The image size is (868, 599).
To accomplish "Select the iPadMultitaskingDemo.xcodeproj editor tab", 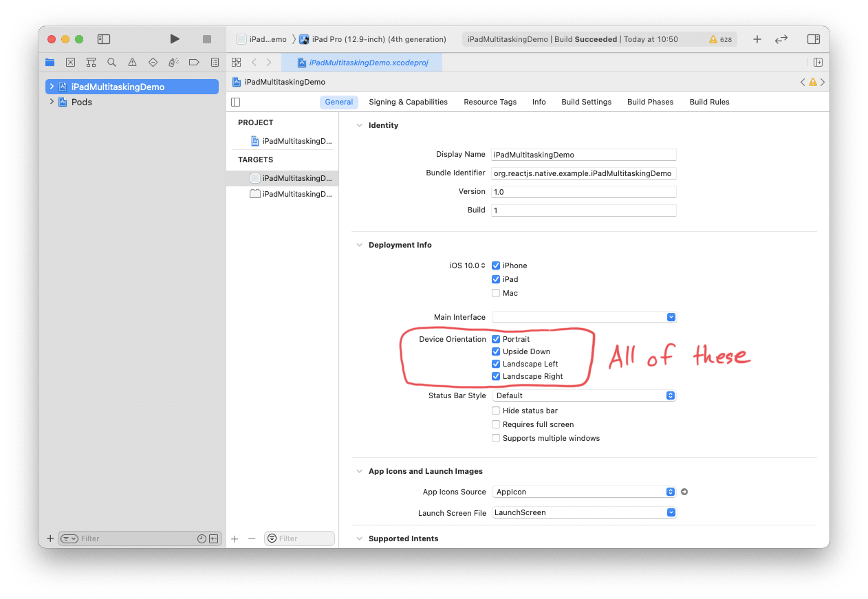I will [x=362, y=63].
